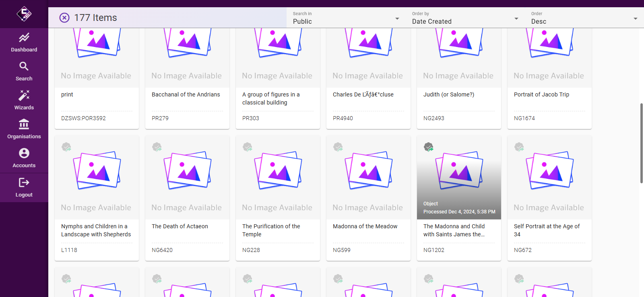The height and width of the screenshot is (297, 644).
Task: Navigate to Accounts in the sidebar
Action: pos(24,158)
